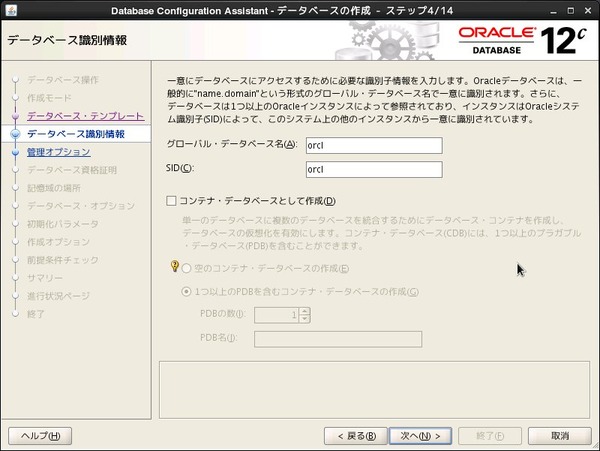Click the グローバル・データベース名 input field
Viewport: 600px width, 451px height.
tap(374, 145)
